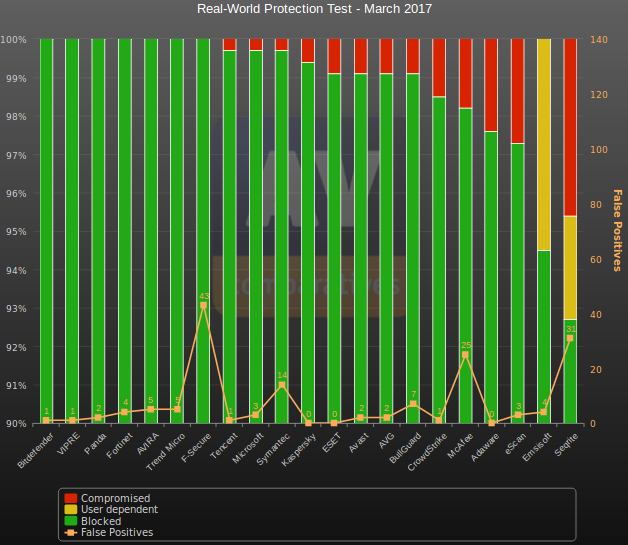Image resolution: width=628 pixels, height=545 pixels.
Task: Click the VIPRE axis label
Action: (x=68, y=444)
